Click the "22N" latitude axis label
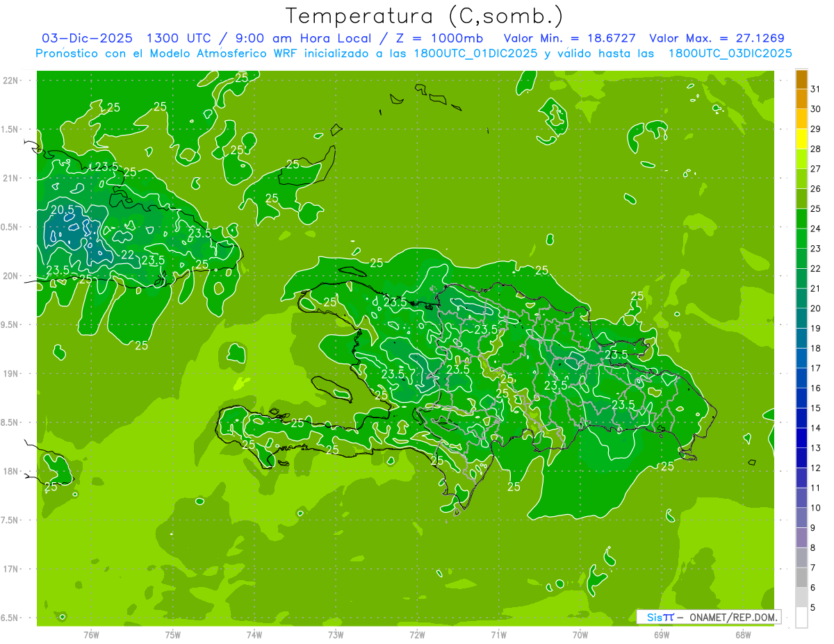The image size is (834, 644). tap(12, 81)
